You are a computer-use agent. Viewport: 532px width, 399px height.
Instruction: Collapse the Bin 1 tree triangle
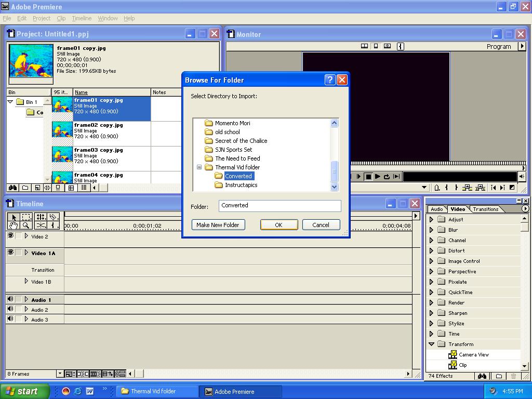pyautogui.click(x=10, y=101)
